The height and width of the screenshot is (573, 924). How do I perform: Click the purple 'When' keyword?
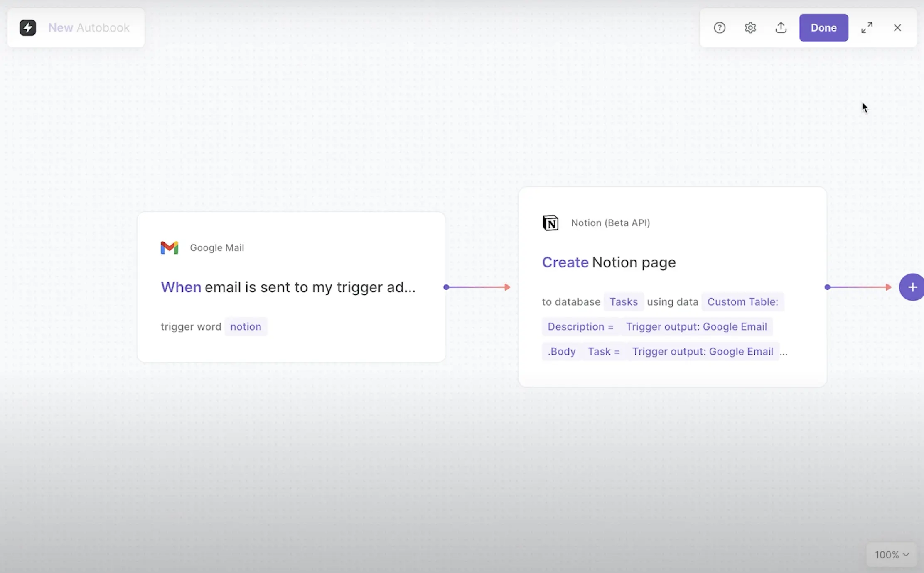pyautogui.click(x=181, y=287)
